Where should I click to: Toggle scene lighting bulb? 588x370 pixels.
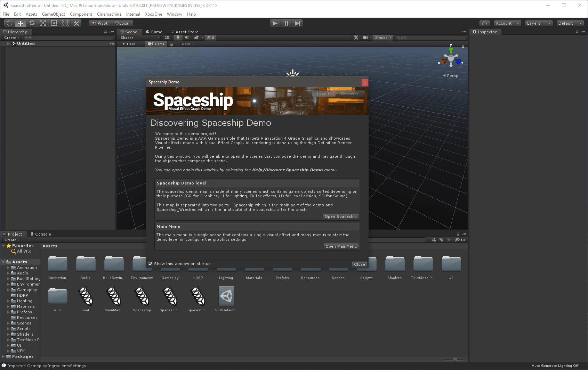point(178,38)
